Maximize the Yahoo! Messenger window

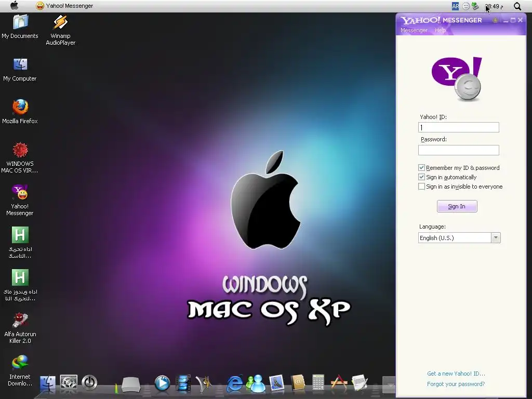point(513,20)
